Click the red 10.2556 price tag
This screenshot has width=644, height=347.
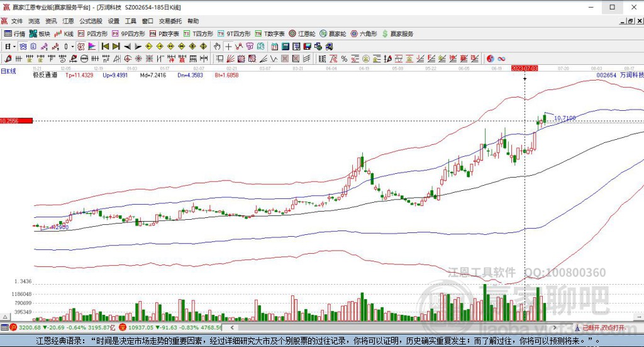click(x=16, y=121)
